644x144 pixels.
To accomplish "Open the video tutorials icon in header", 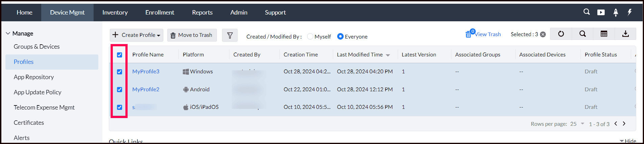I will [601, 13].
